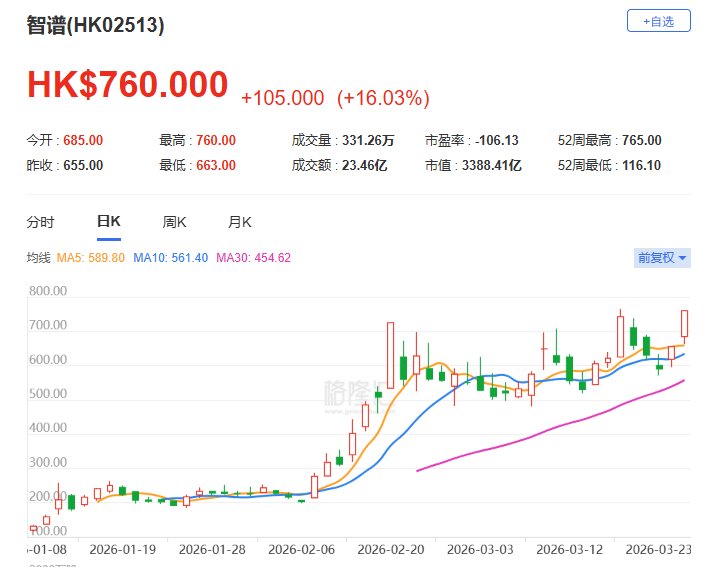Toggle the MA5 moving average label

[90, 258]
